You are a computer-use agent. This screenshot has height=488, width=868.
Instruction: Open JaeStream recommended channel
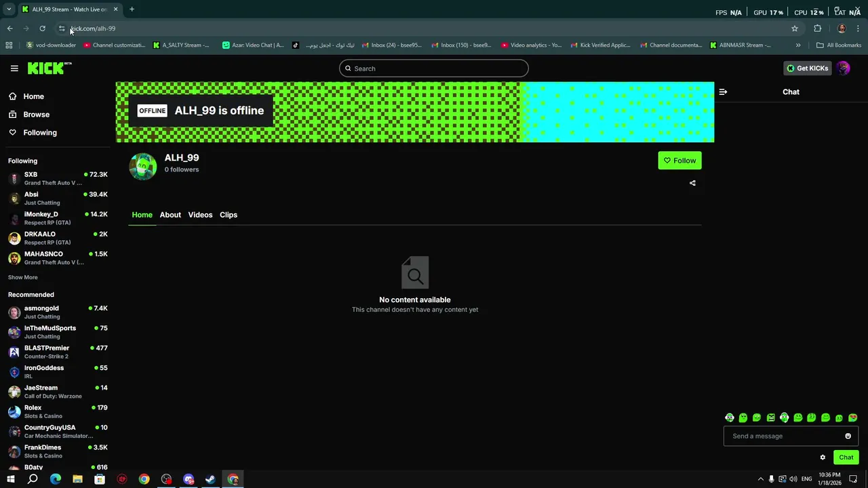pyautogui.click(x=58, y=391)
